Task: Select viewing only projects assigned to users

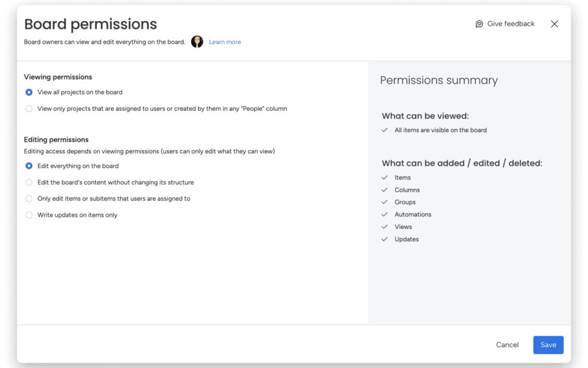Action: coord(29,109)
